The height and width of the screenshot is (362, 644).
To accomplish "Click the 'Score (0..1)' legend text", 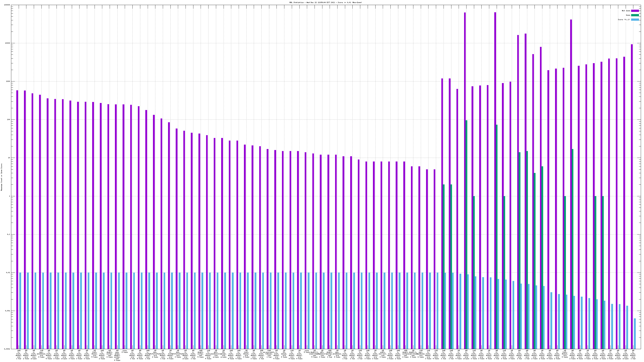I will 624,20.
